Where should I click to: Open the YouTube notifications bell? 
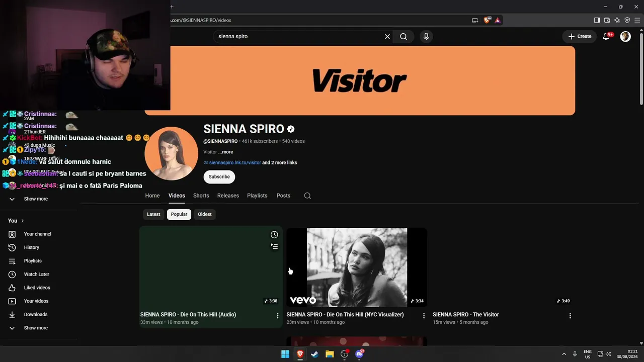[x=607, y=36]
